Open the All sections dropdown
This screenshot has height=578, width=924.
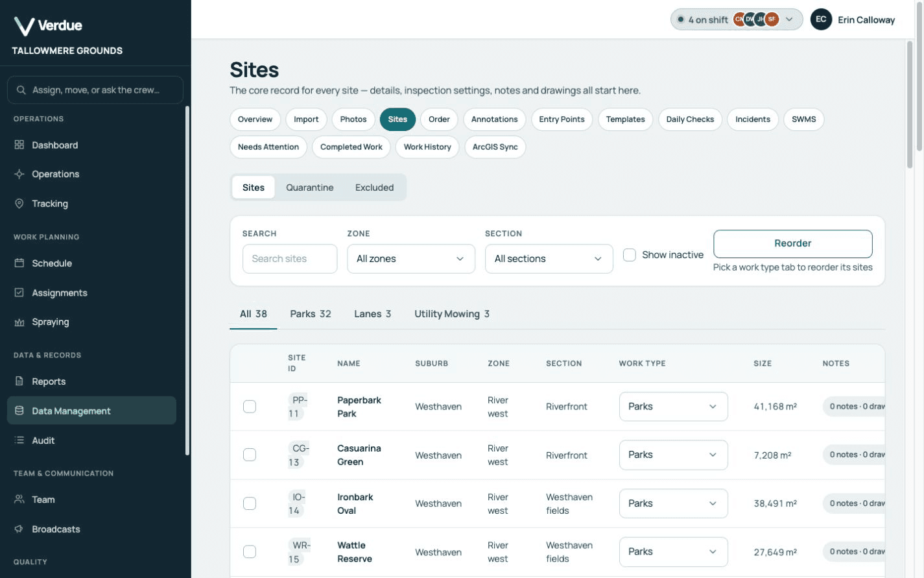click(549, 259)
